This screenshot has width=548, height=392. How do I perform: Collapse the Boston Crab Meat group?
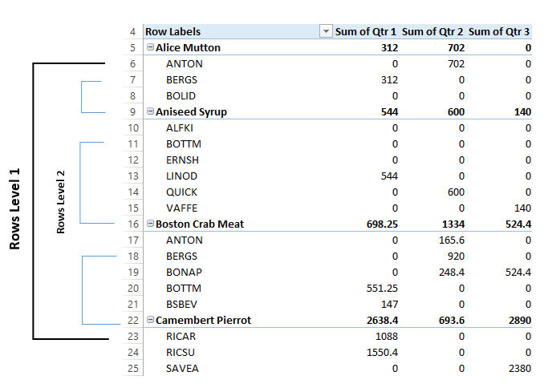tap(150, 224)
